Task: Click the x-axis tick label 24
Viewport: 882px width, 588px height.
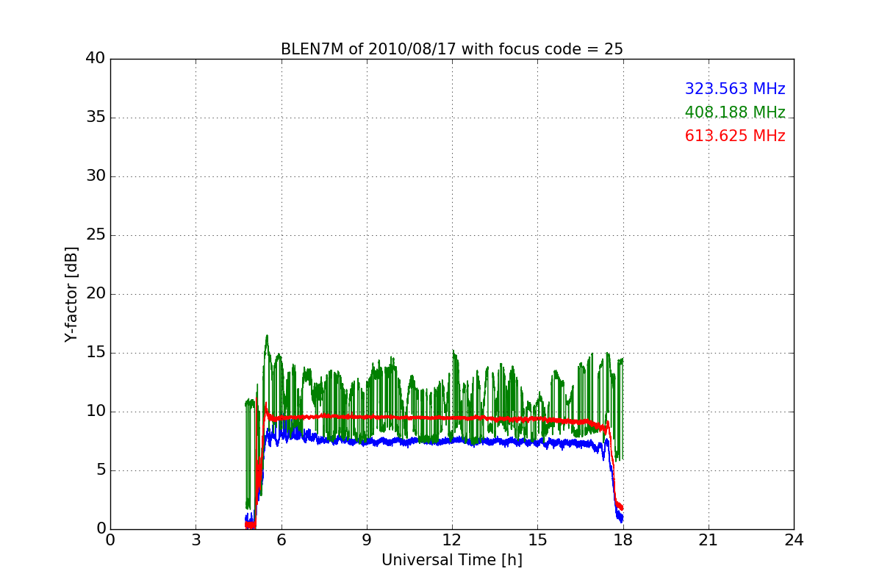Action: coord(794,540)
